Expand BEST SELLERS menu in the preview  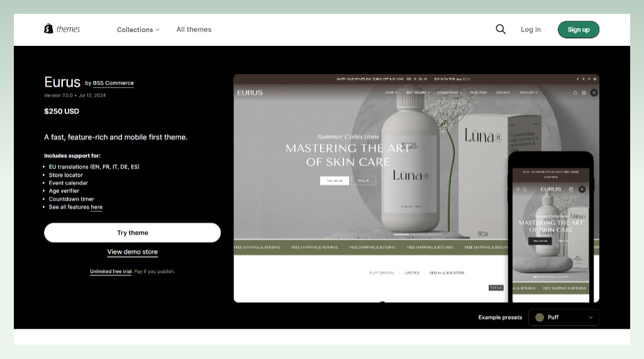point(418,92)
